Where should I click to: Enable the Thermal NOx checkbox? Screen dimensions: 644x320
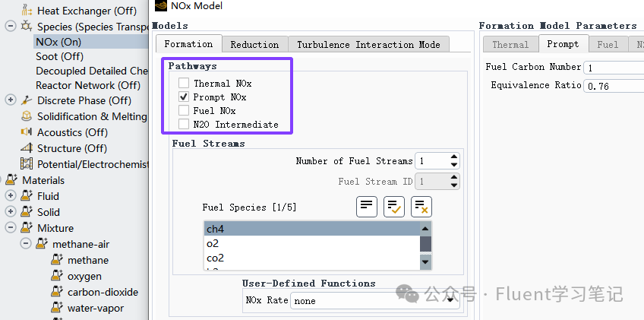(x=184, y=83)
